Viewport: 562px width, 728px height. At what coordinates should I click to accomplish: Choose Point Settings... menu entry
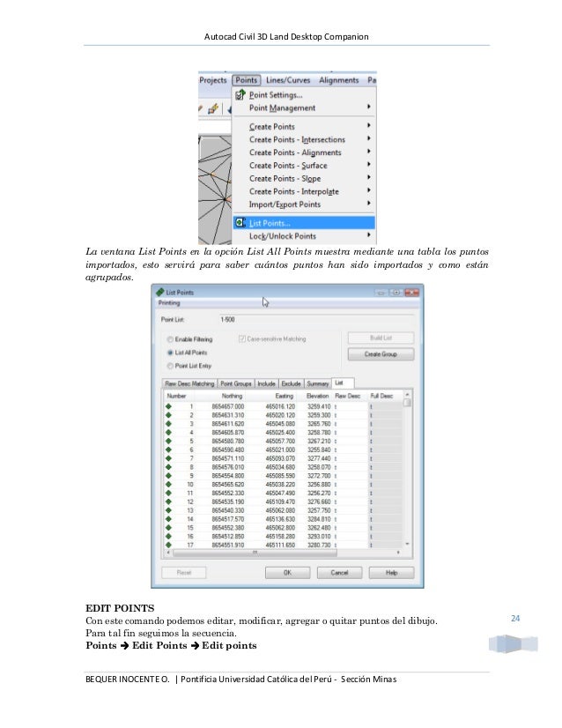pos(304,94)
